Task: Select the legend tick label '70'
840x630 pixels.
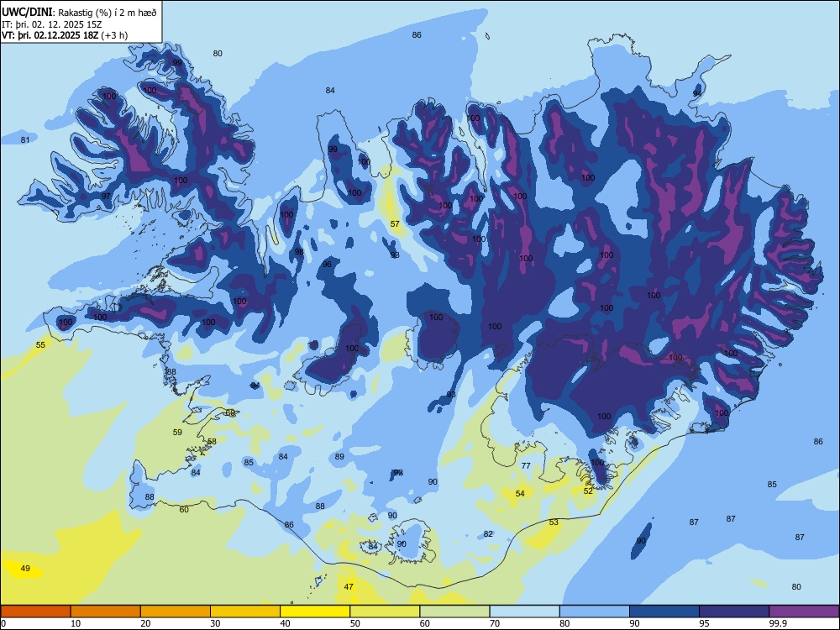Action: click(x=495, y=623)
